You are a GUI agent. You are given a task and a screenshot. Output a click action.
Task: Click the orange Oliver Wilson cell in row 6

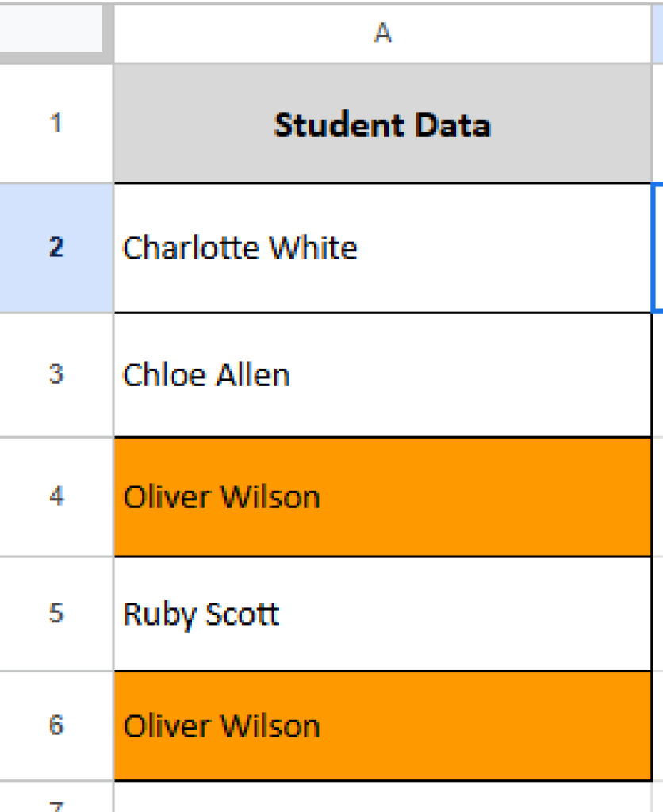coord(382,726)
